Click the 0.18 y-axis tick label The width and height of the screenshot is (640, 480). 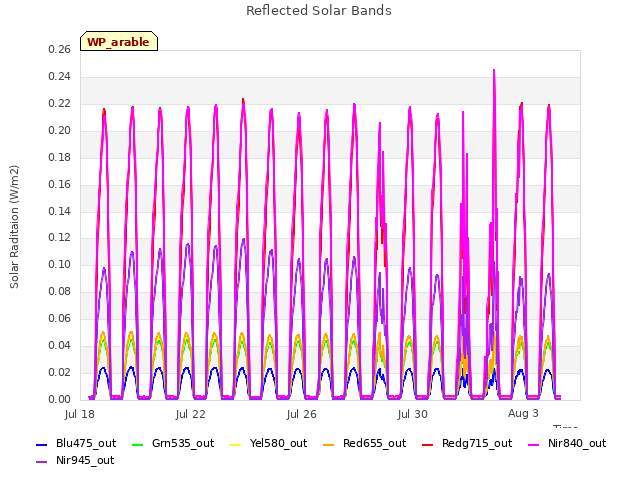[x=60, y=158]
